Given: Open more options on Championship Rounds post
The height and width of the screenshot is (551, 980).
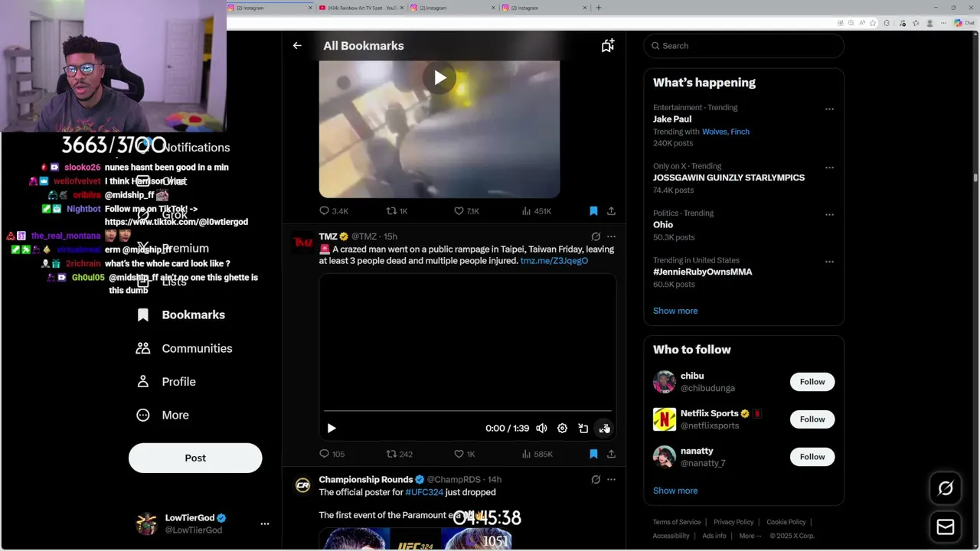Looking at the screenshot, I should click(x=611, y=480).
